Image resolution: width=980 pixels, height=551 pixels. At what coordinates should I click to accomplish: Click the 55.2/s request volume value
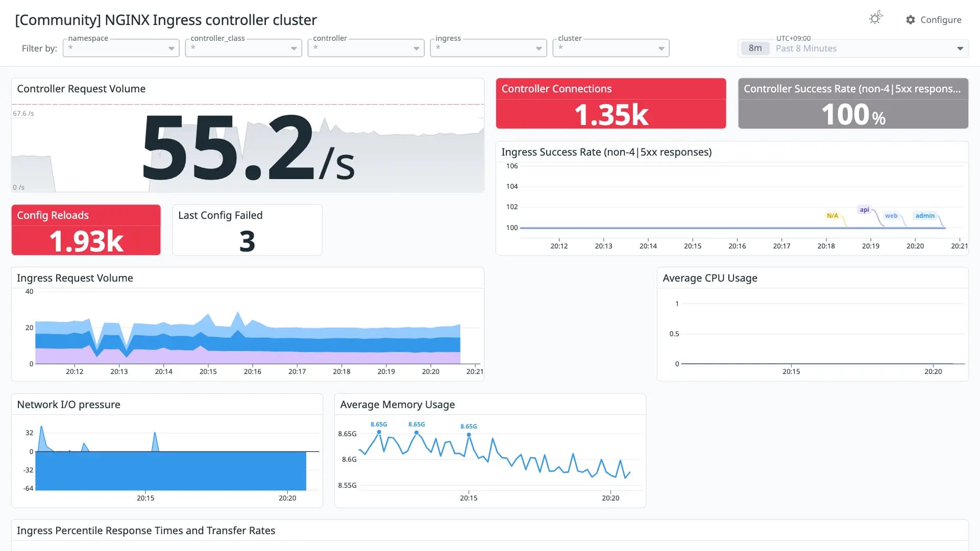point(248,148)
